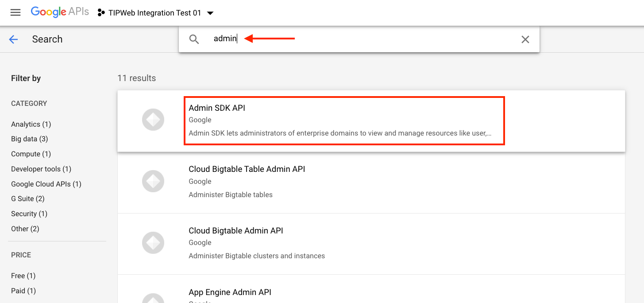Click the CATEGORY filter heading

click(29, 103)
